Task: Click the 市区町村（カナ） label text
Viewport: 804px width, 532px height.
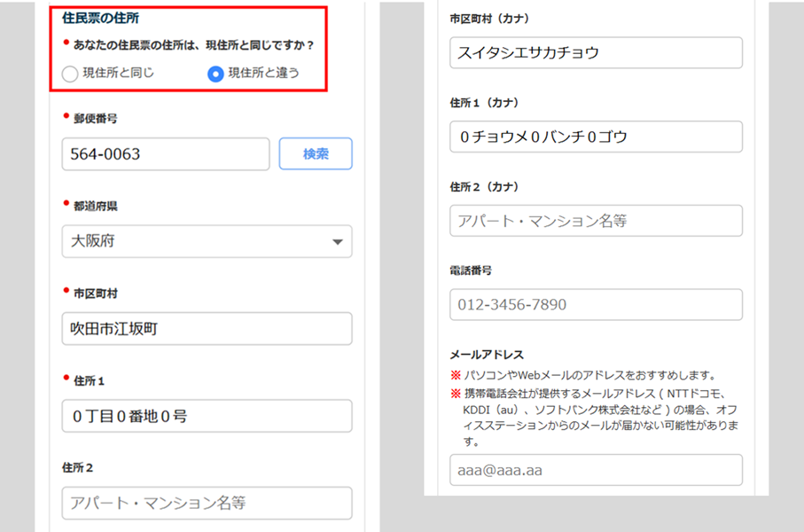Action: [489, 19]
